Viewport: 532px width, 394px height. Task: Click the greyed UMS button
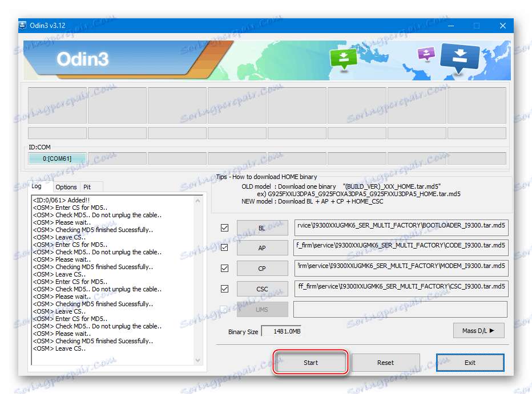click(262, 309)
